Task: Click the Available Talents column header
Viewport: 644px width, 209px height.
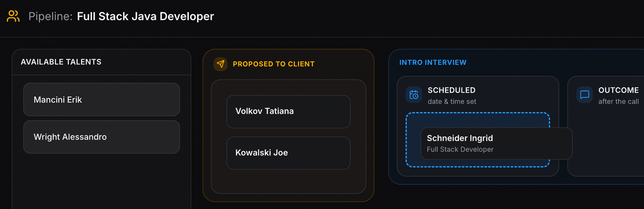Action: 61,62
